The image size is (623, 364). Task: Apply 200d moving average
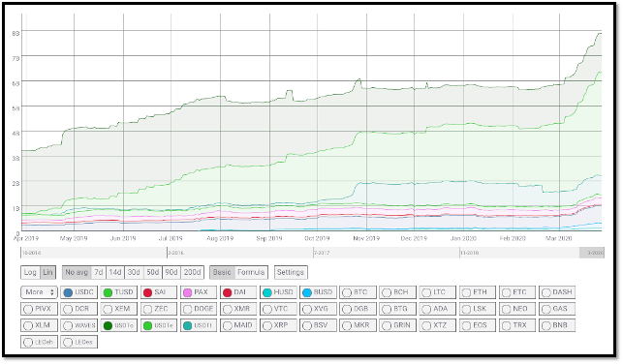click(x=192, y=272)
